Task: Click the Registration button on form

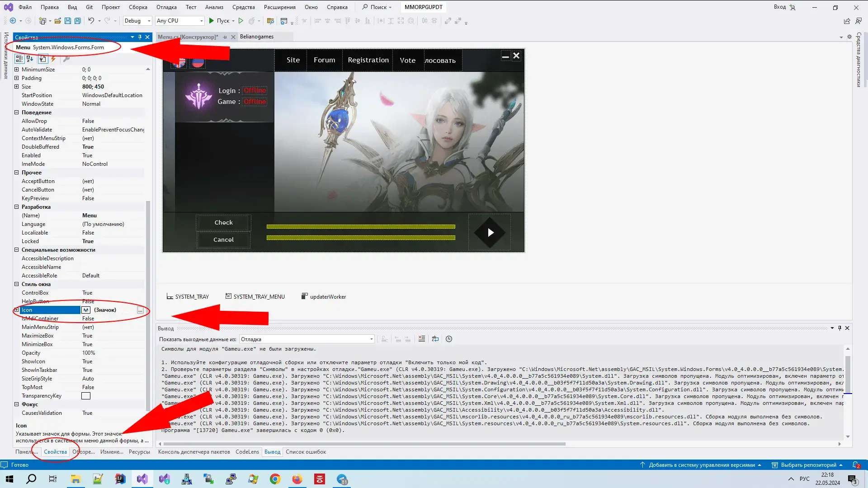Action: point(368,60)
